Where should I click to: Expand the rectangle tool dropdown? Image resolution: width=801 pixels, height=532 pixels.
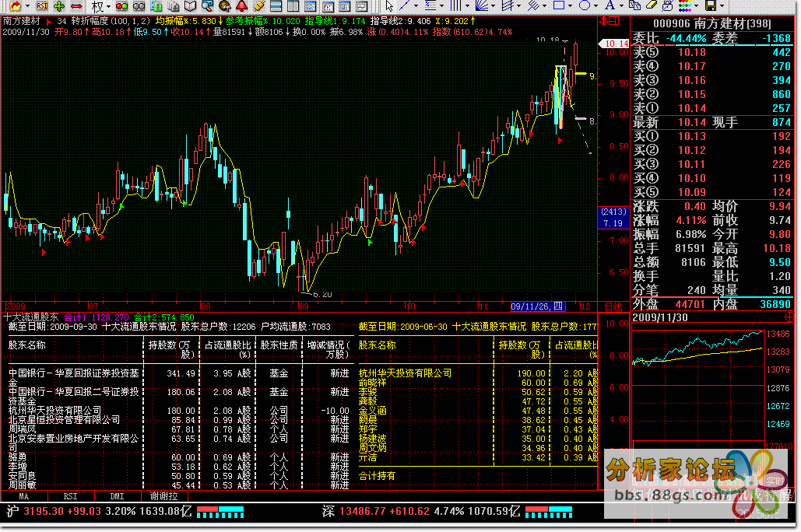[570, 5]
